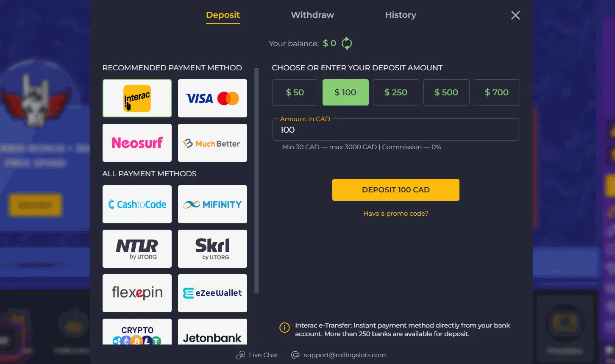Viewport: 615px width, 364px height.
Task: Open Live Chat support link
Action: coord(264,355)
